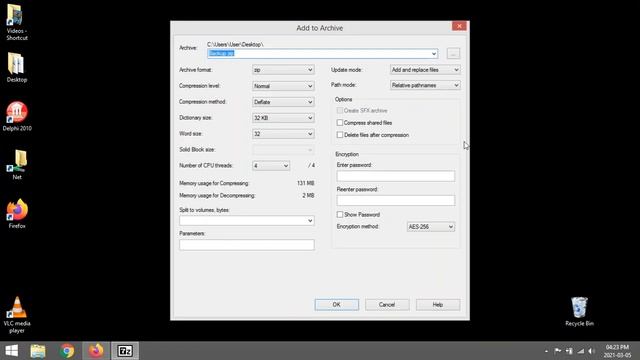Open VLC media player desktop icon
This screenshot has width=640, height=360.
(17, 315)
